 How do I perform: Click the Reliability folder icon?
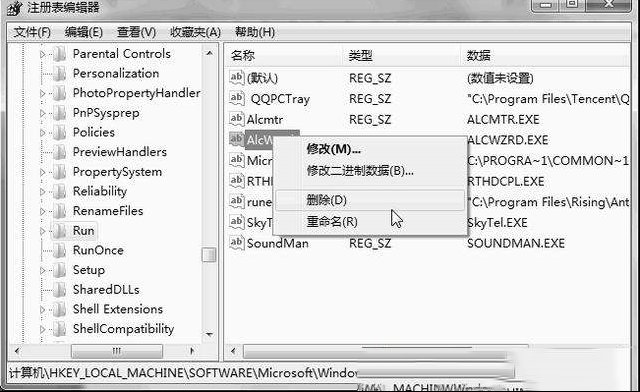coord(60,191)
